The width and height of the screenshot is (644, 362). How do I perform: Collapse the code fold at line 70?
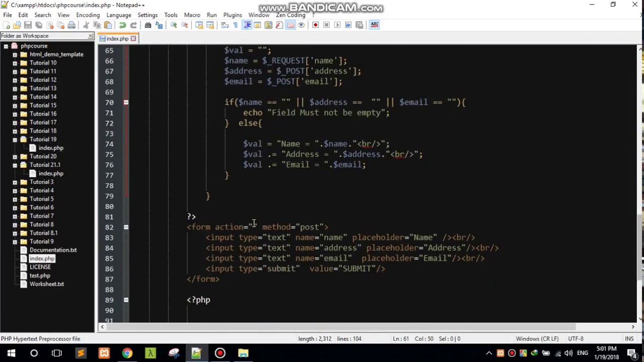126,103
